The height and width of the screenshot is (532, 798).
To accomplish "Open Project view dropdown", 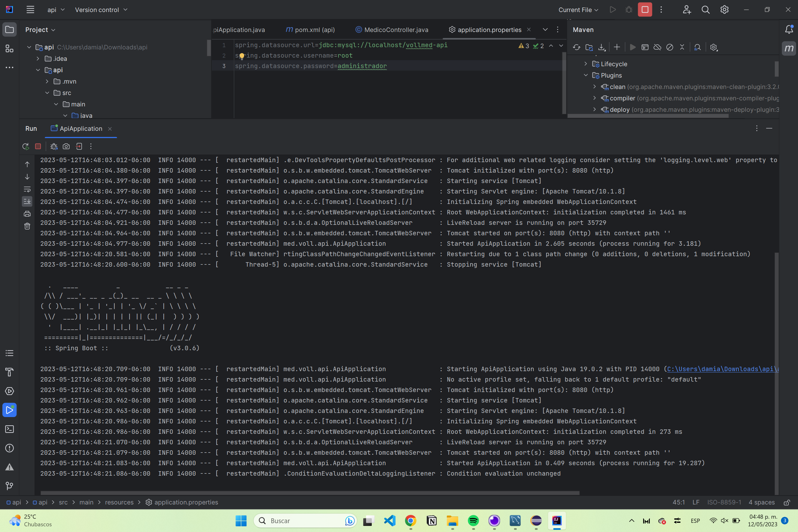I will [40, 29].
